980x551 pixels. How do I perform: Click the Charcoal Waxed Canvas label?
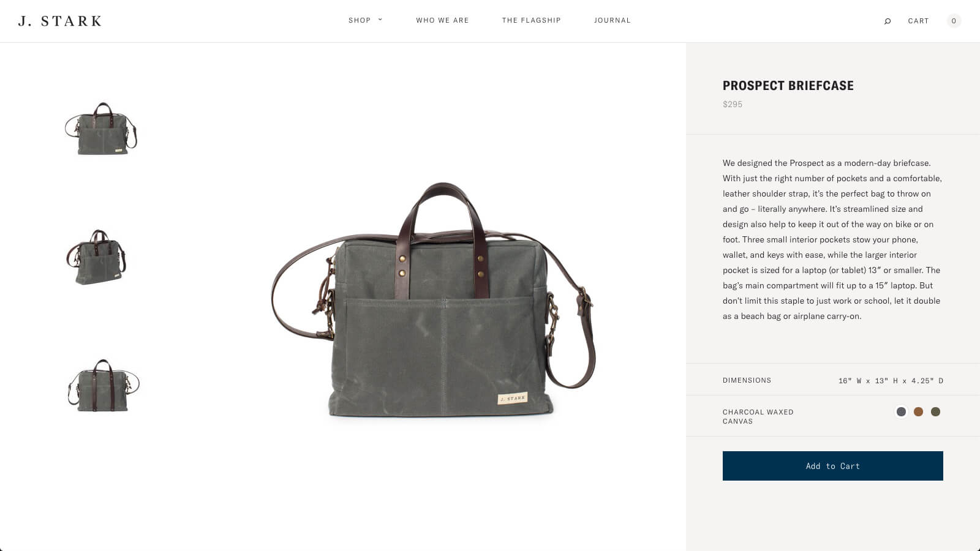click(x=758, y=416)
